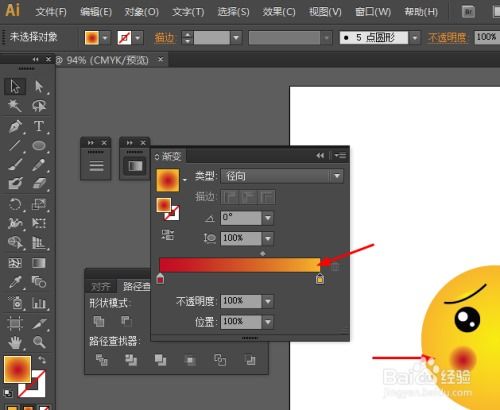Select the Direct Selection tool
500x410 pixels.
[39, 87]
